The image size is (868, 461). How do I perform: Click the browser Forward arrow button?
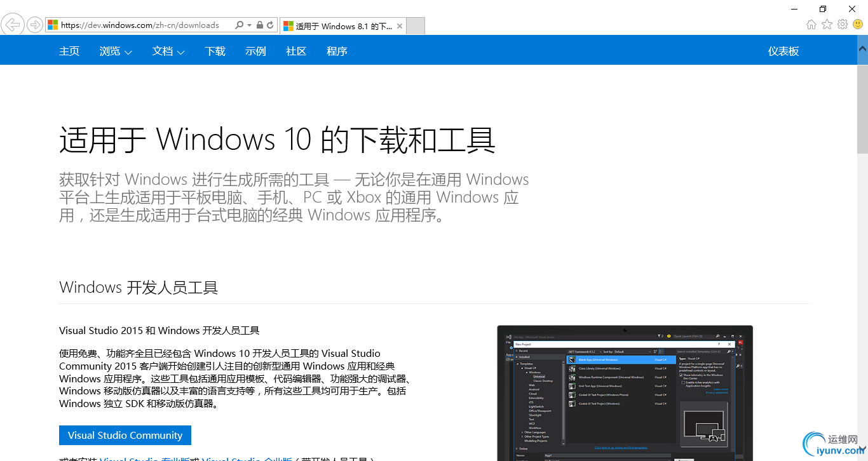[35, 25]
